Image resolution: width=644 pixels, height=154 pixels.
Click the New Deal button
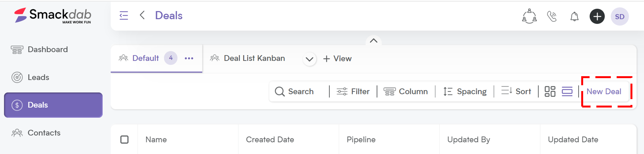coord(604,91)
